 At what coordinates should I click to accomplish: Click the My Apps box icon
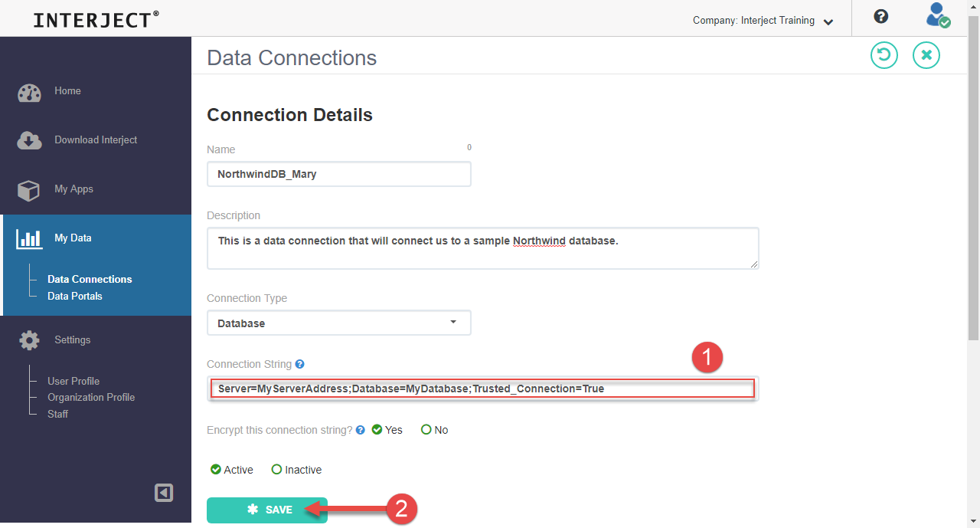tap(29, 190)
